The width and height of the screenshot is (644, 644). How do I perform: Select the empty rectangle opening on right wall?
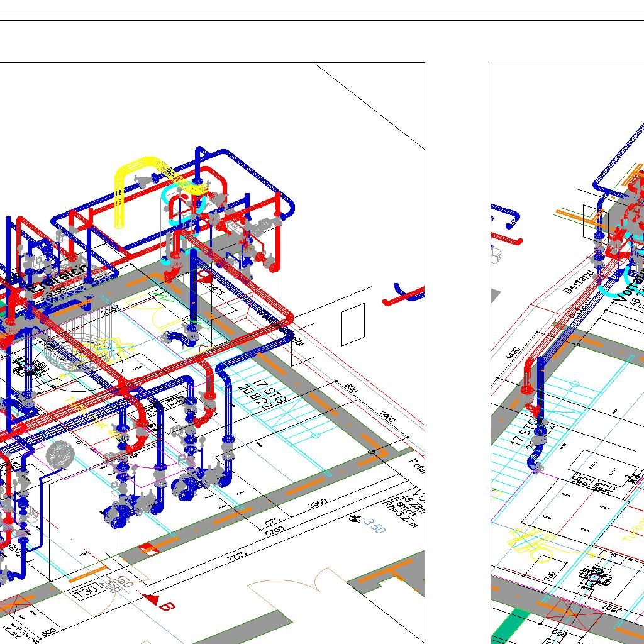click(353, 324)
